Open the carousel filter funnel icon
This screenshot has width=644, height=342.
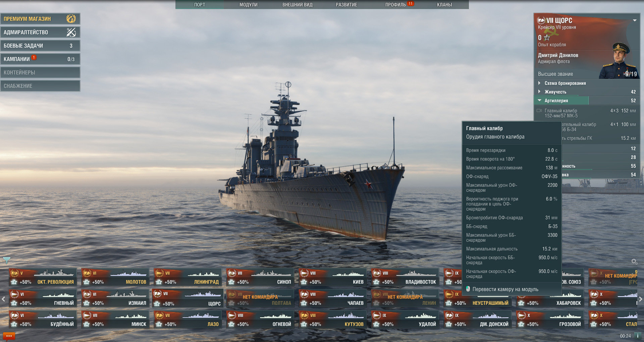[6, 260]
